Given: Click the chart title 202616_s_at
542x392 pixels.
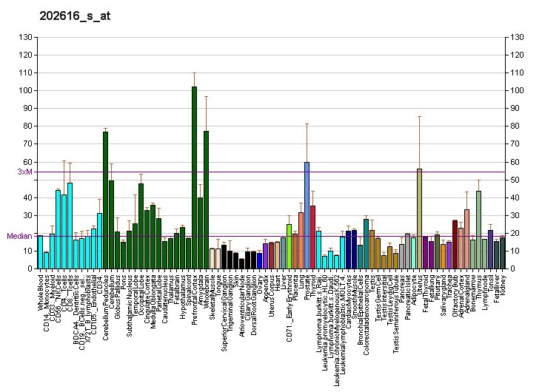Looking at the screenshot, I should tap(75, 16).
